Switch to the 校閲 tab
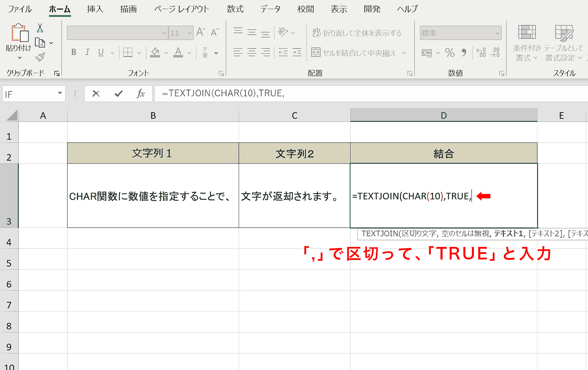Image resolution: width=588 pixels, height=370 pixels. (x=306, y=9)
